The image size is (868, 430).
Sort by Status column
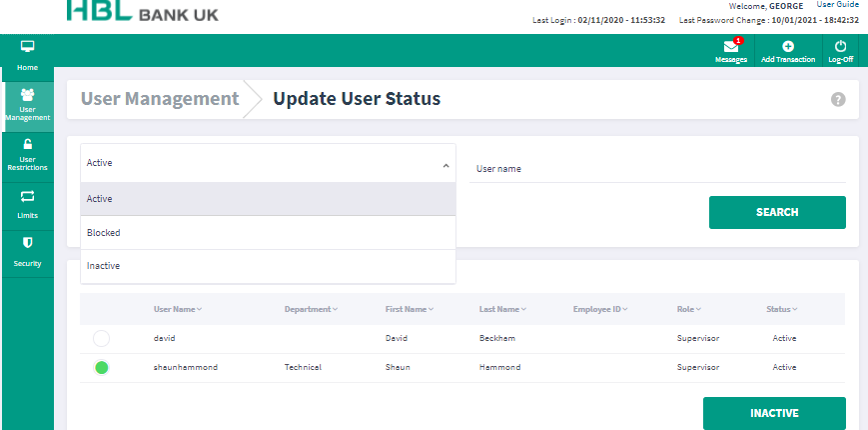pyautogui.click(x=782, y=309)
